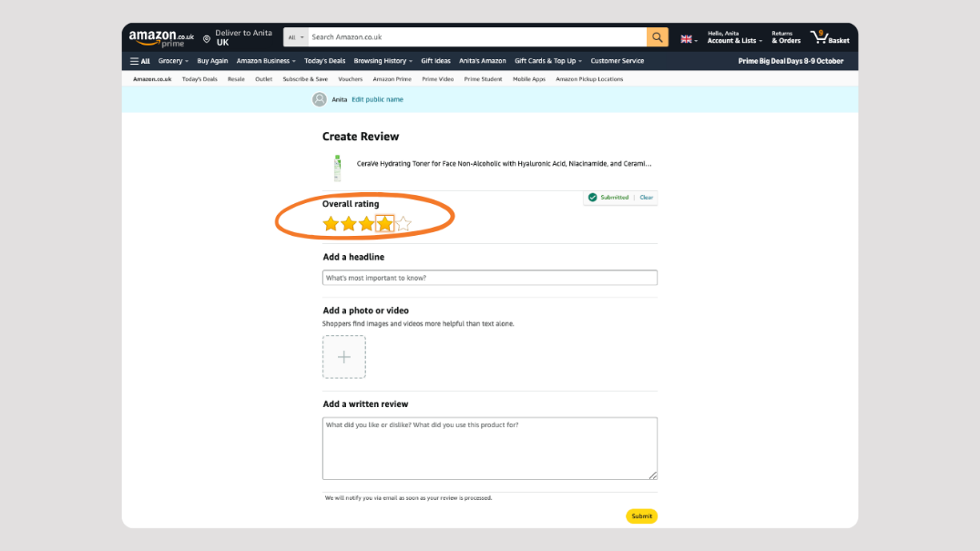Select the fifth empty rating star

(403, 224)
